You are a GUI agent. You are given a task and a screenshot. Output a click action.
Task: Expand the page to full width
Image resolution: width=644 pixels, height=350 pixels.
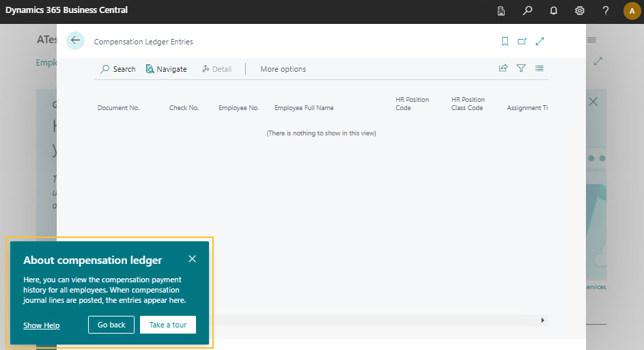click(540, 42)
